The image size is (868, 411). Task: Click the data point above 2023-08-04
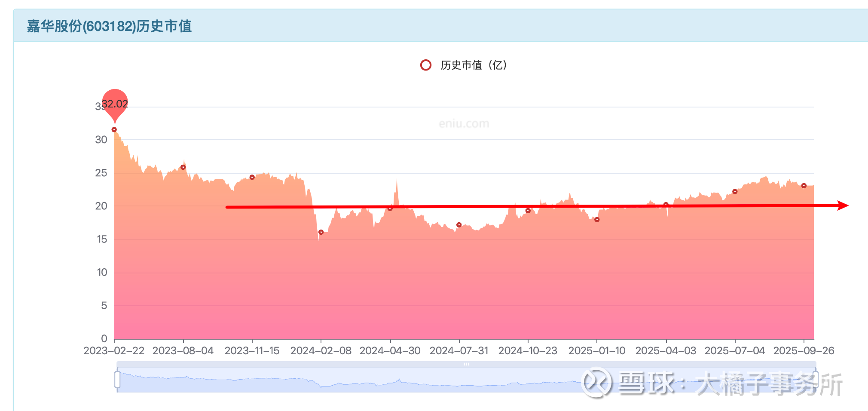tap(183, 167)
